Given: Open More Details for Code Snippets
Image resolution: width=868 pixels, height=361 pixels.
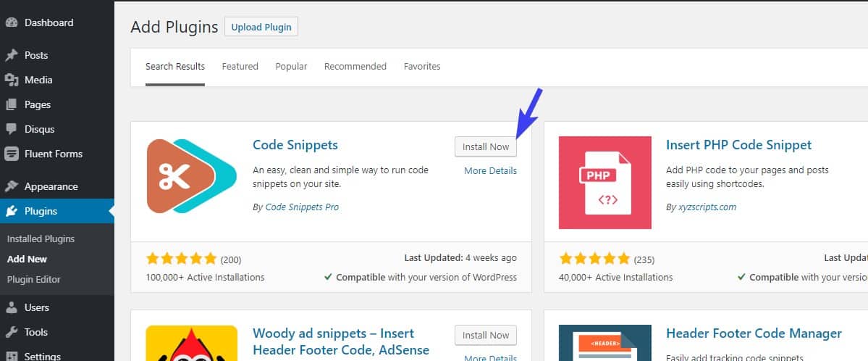Looking at the screenshot, I should pos(490,171).
